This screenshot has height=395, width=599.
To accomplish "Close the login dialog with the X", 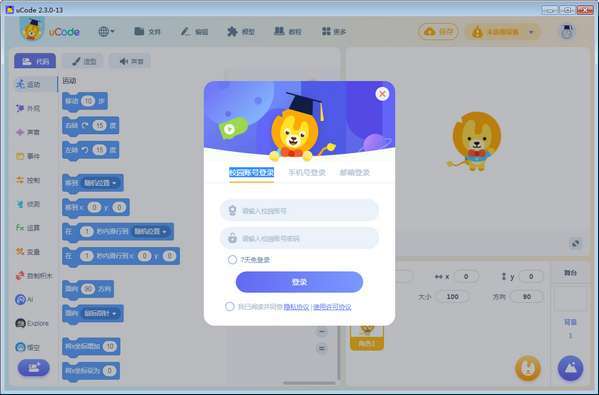I will [x=382, y=94].
